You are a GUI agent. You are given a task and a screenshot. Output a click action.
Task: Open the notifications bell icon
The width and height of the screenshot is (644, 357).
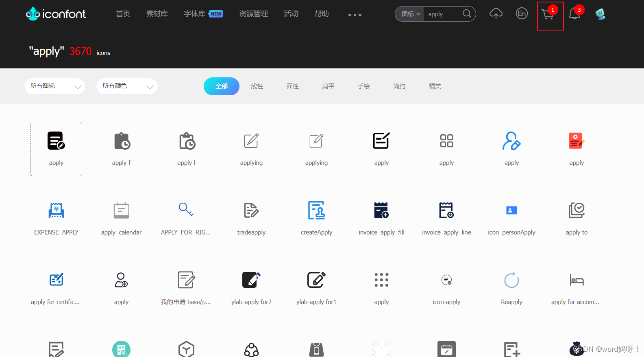(574, 14)
